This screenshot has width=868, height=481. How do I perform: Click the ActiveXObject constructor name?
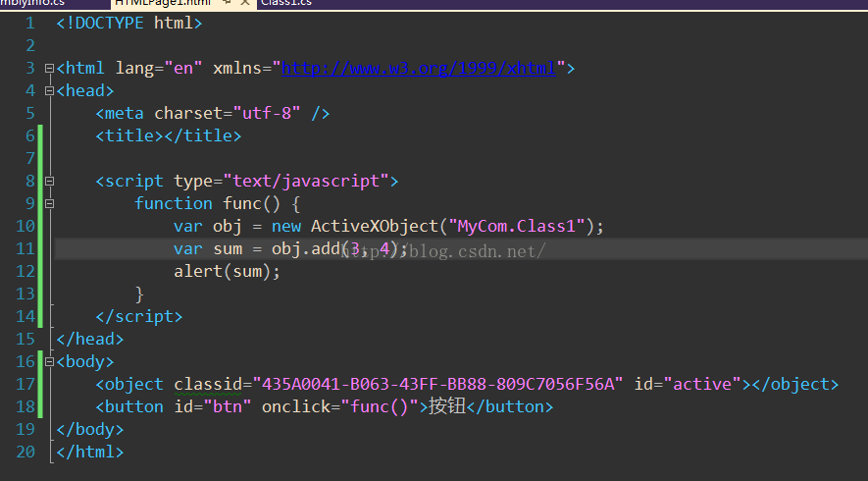[375, 226]
